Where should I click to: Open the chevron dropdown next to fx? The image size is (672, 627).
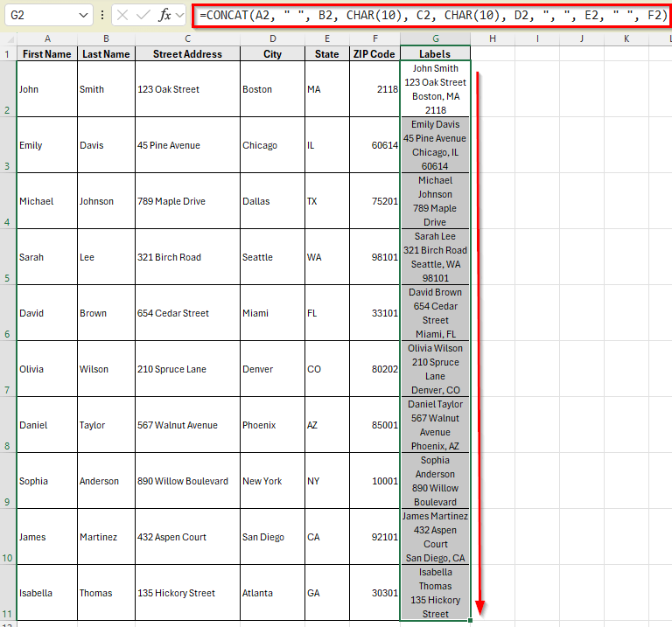point(180,15)
